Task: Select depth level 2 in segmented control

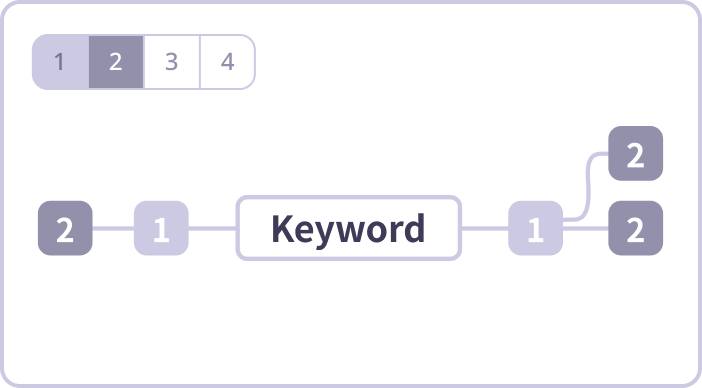Action: coord(116,62)
